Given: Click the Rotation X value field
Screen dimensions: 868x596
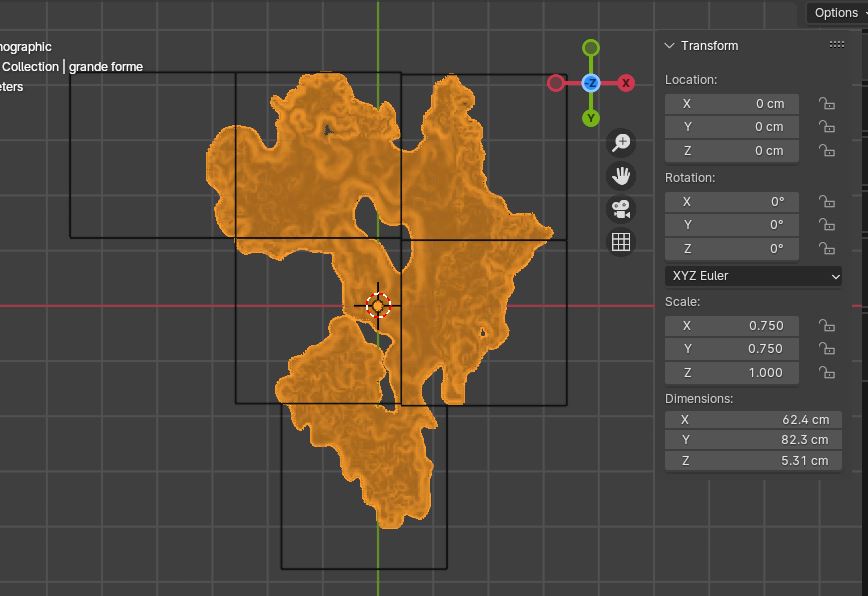Looking at the screenshot, I should coord(732,202).
